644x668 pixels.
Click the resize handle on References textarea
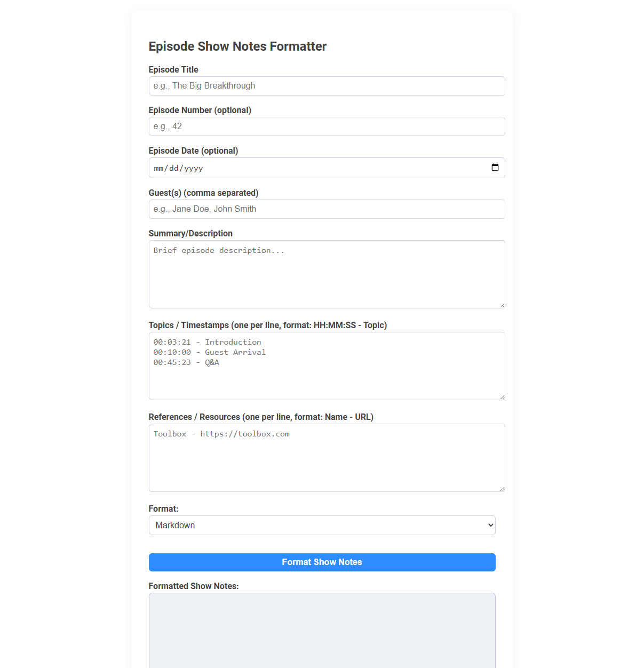(x=502, y=488)
